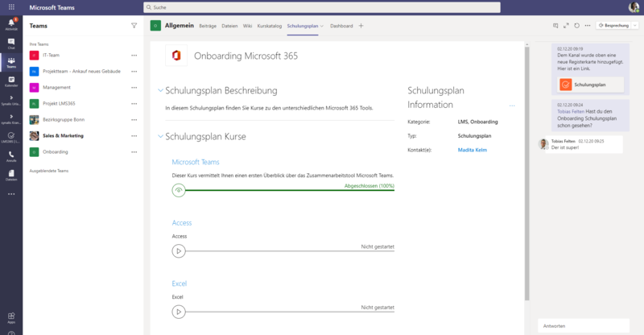
Task: Open more options for Onboarding team
Action: click(134, 151)
